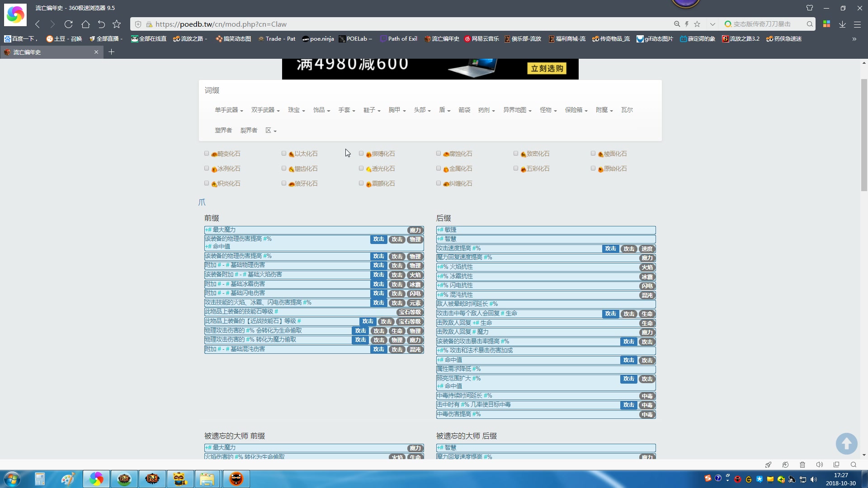Toggle checkbox for 韧变化石
Viewport: 868px width, 488px height.
point(207,153)
